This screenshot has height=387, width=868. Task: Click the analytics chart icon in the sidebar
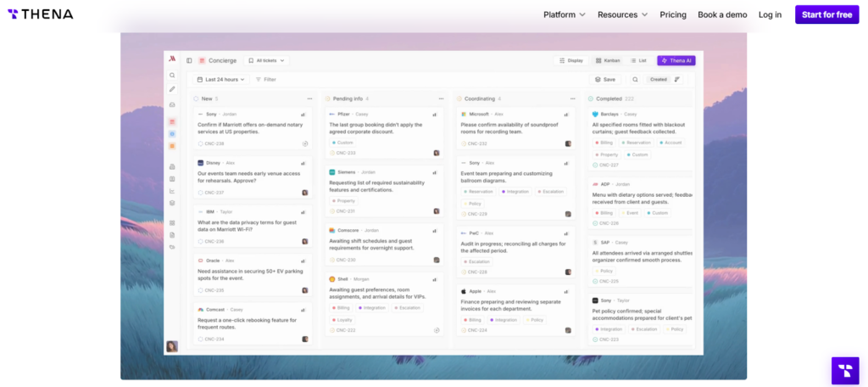pos(172,191)
